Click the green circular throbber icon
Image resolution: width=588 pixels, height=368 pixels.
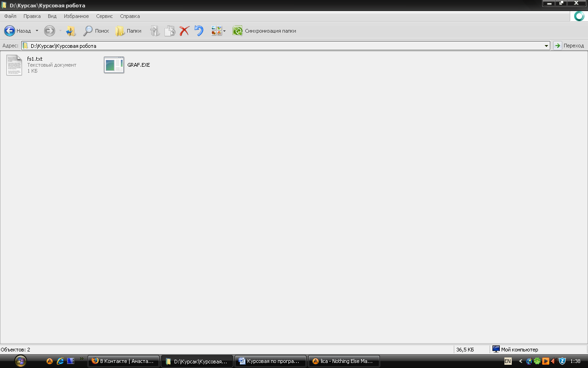579,16
